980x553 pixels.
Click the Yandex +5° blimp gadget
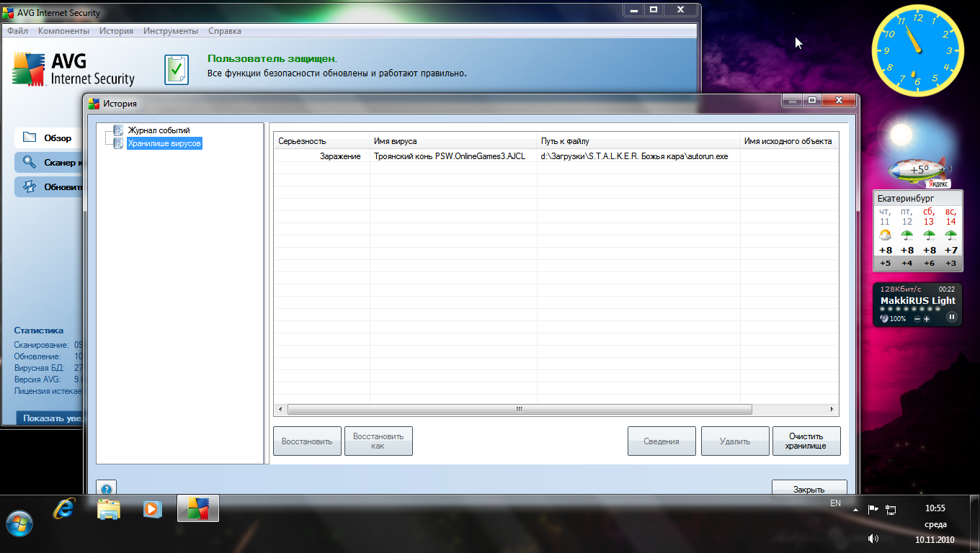(919, 171)
